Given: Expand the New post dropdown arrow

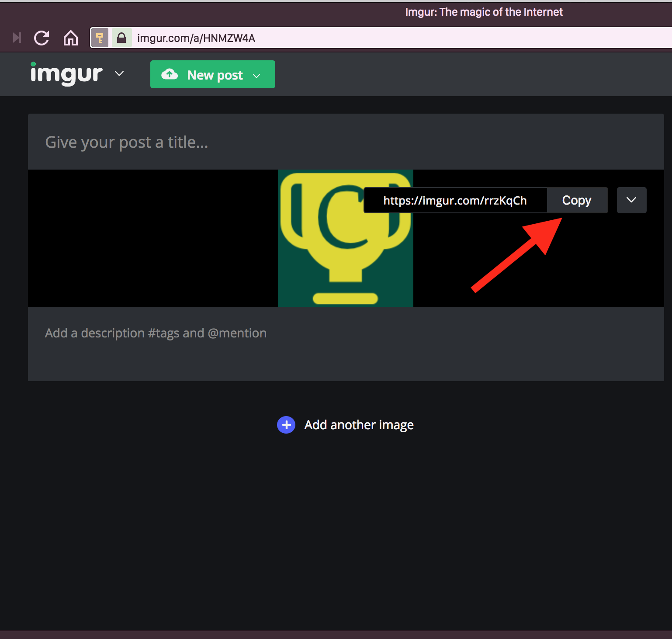Looking at the screenshot, I should click(256, 75).
